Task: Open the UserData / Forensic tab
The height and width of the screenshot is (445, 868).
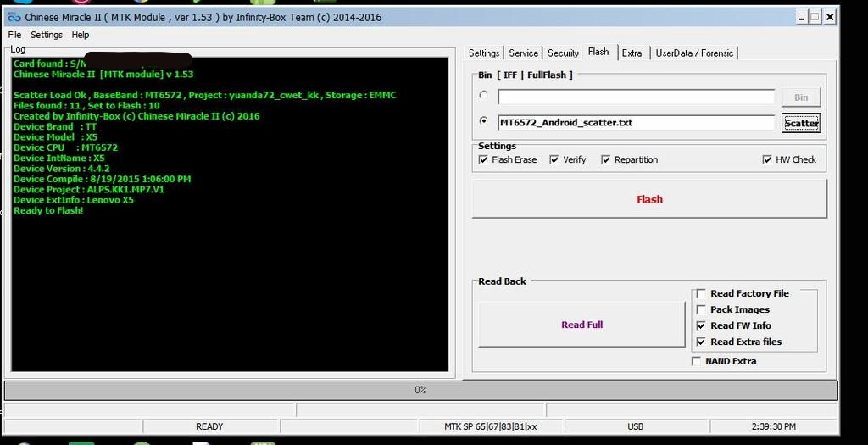Action: click(x=694, y=53)
